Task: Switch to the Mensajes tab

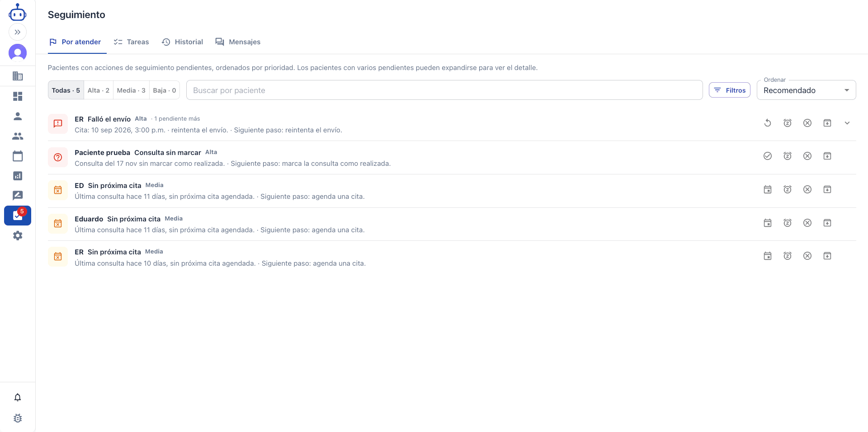Action: pos(238,42)
